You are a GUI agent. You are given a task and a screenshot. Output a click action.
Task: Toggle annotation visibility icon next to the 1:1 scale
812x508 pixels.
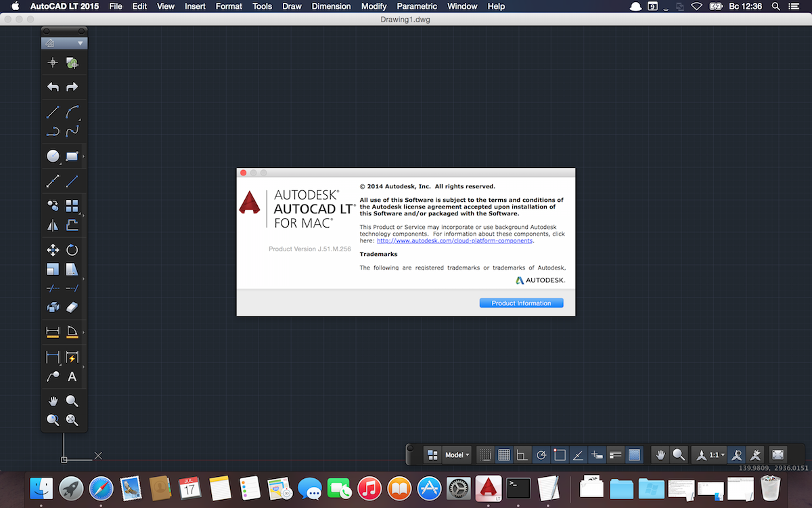click(737, 455)
